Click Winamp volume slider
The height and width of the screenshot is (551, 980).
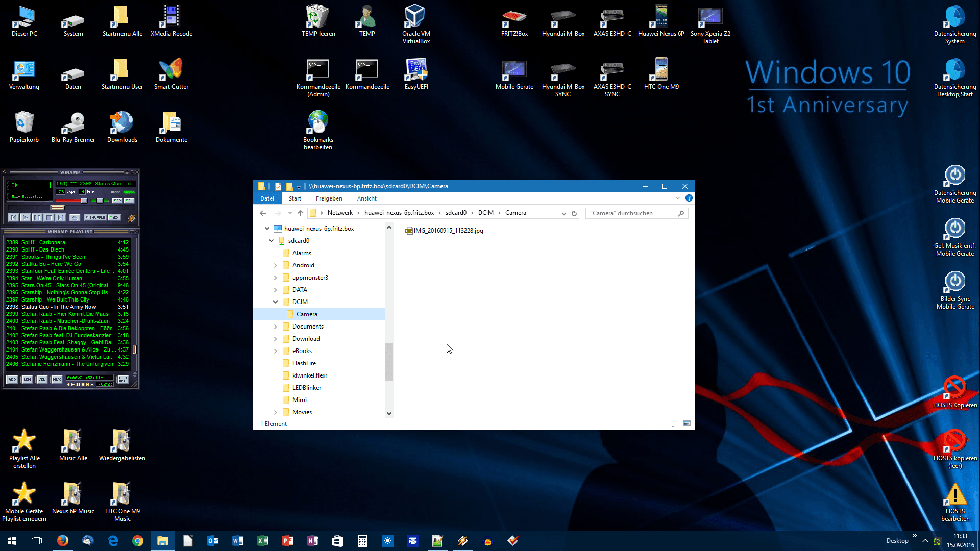point(71,201)
